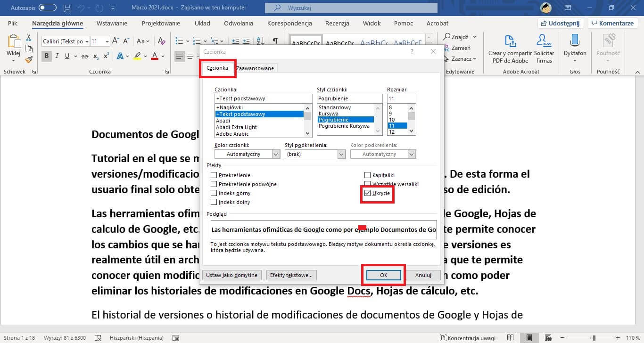644x343 pixels.
Task: Click the Komentarze button
Action: 612,23
